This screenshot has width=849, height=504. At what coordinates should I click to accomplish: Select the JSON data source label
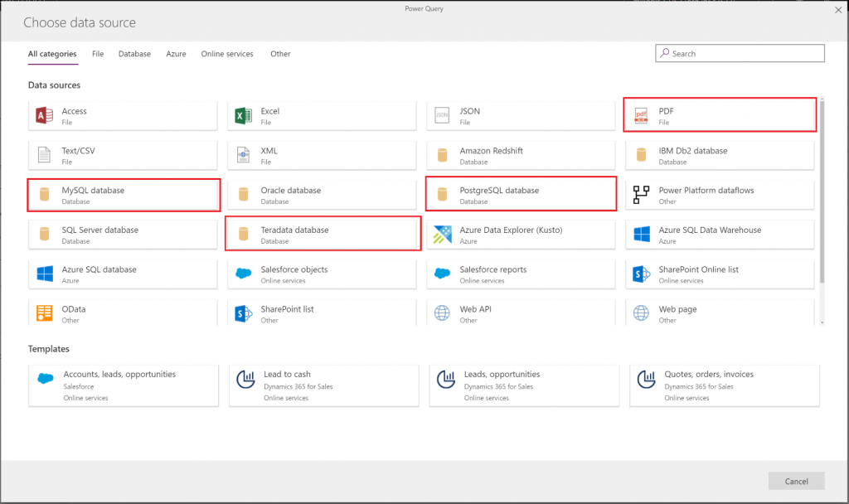tap(470, 111)
